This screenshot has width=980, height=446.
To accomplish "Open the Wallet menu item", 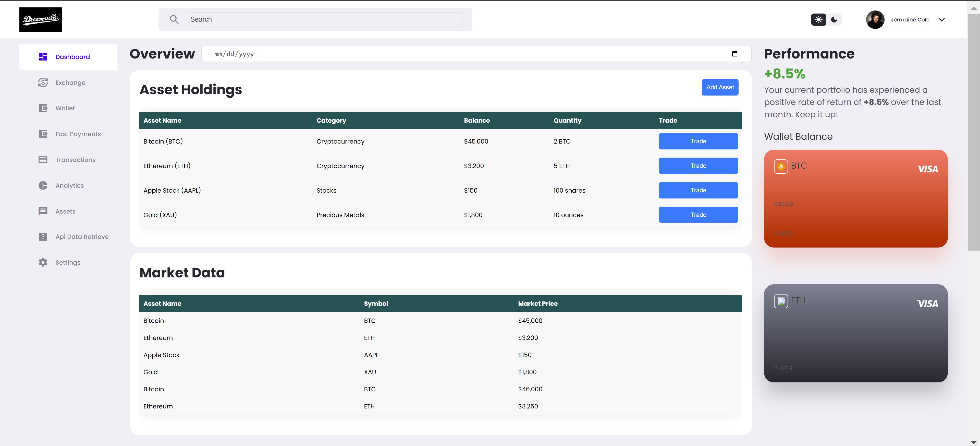I will pos(68,108).
